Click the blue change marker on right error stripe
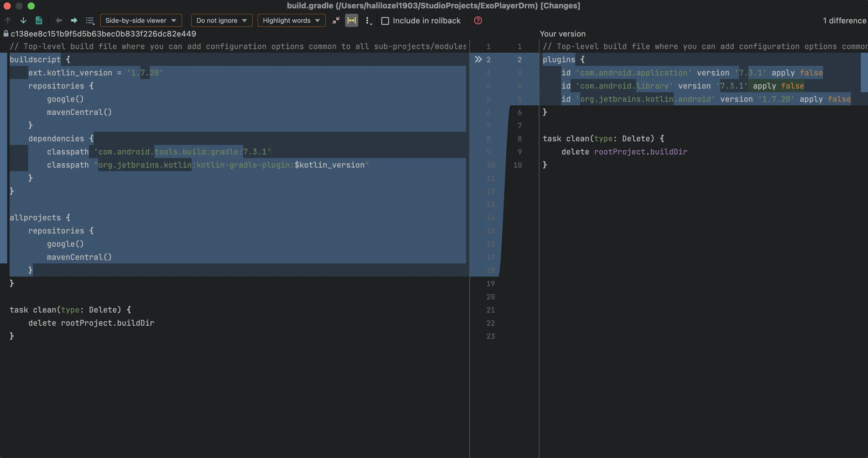The image size is (868, 458). (864, 72)
